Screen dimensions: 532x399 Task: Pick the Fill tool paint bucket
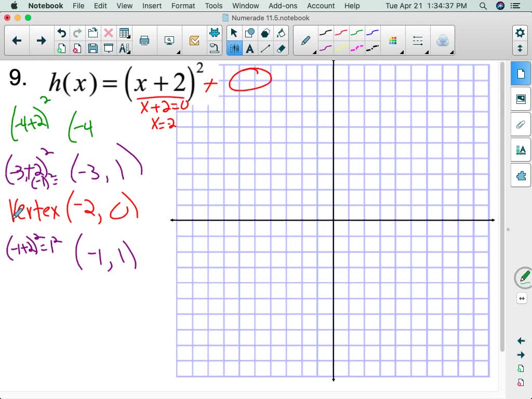point(281,32)
